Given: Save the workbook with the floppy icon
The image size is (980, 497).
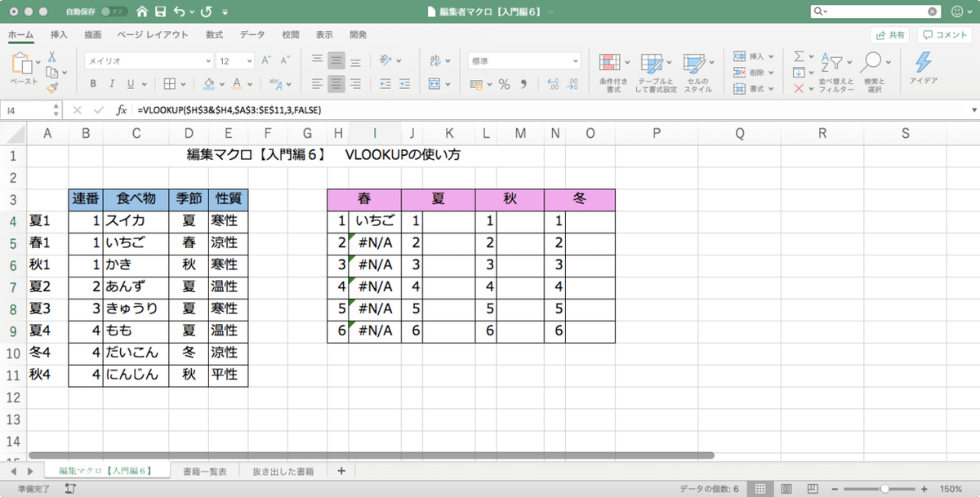Looking at the screenshot, I should [x=161, y=12].
